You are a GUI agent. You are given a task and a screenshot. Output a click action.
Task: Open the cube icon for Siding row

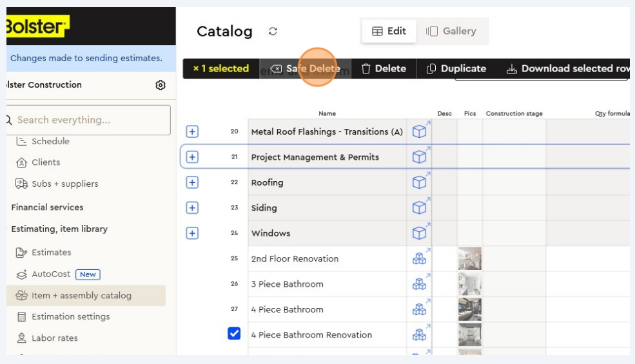(x=419, y=207)
